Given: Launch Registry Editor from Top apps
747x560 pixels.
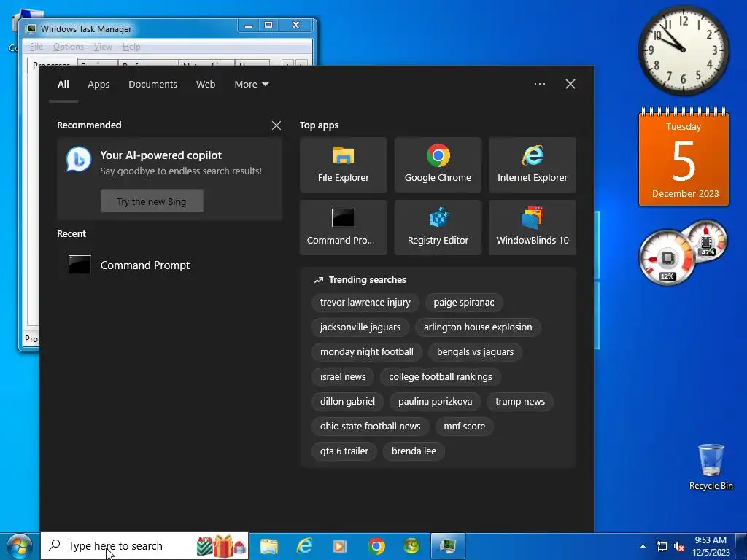Looking at the screenshot, I should pyautogui.click(x=438, y=227).
